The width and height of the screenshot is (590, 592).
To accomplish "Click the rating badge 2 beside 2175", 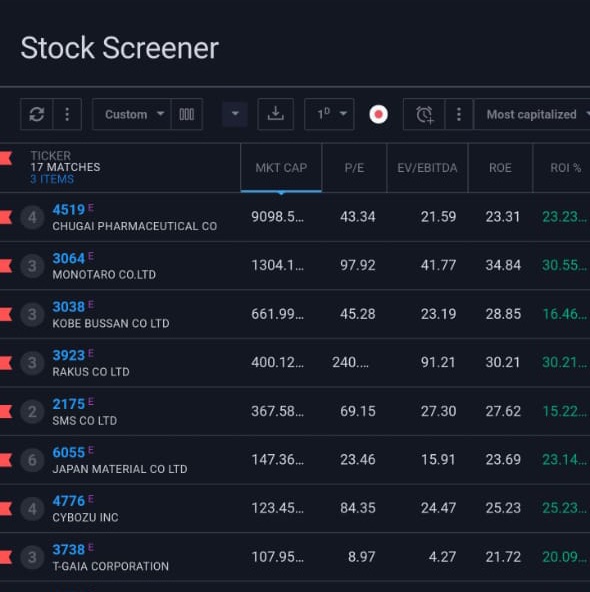I will [x=32, y=412].
